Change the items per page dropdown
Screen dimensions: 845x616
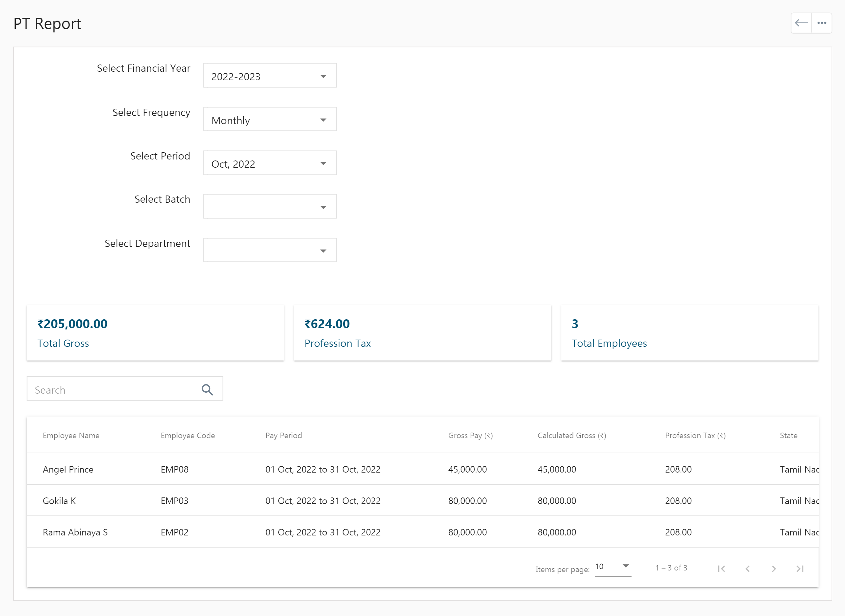pos(613,567)
